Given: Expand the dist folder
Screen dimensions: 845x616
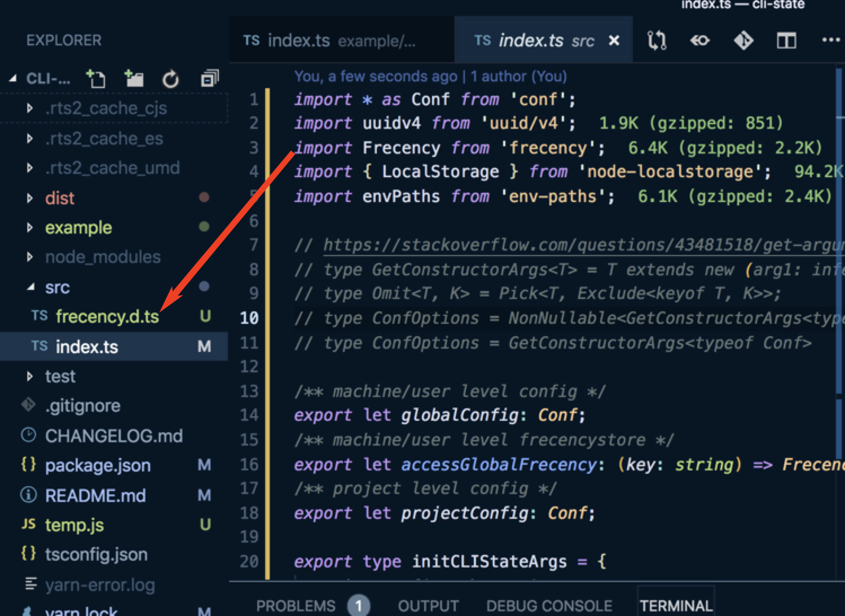Looking at the screenshot, I should pyautogui.click(x=59, y=197).
